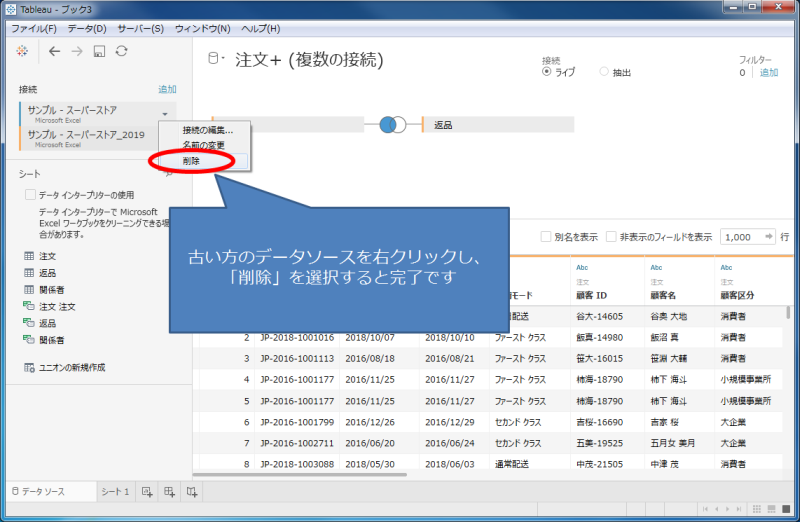The image size is (800, 522).
Task: Click cell JP-2016-1001113
Action: [x=297, y=358]
